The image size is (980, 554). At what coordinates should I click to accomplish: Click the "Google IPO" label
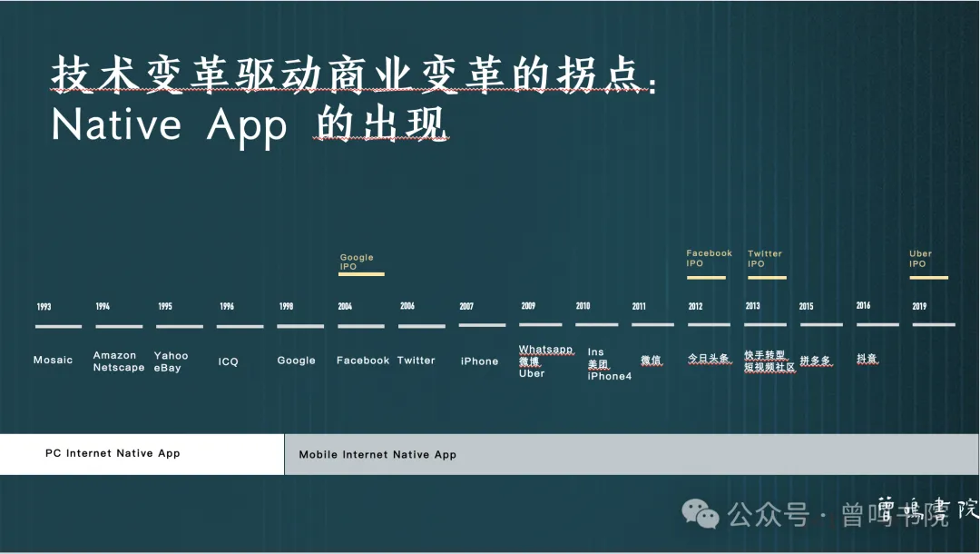[357, 262]
